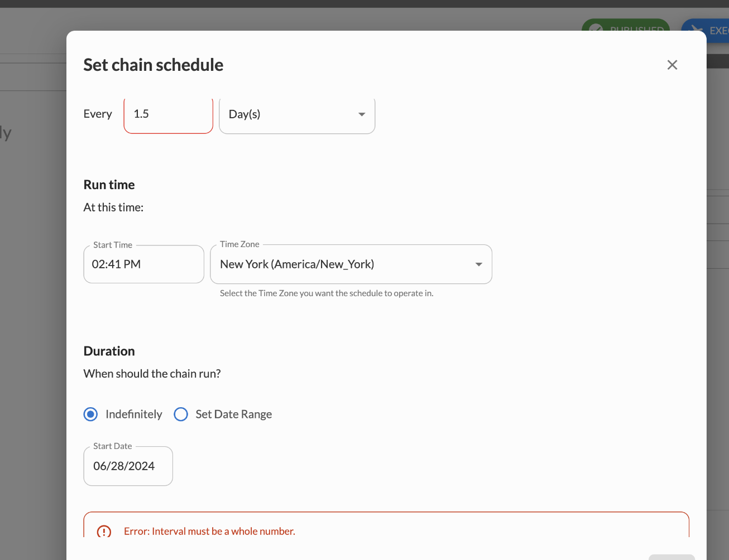Open the Day(s) interval unit dropdown
The image size is (729, 560).
click(297, 114)
